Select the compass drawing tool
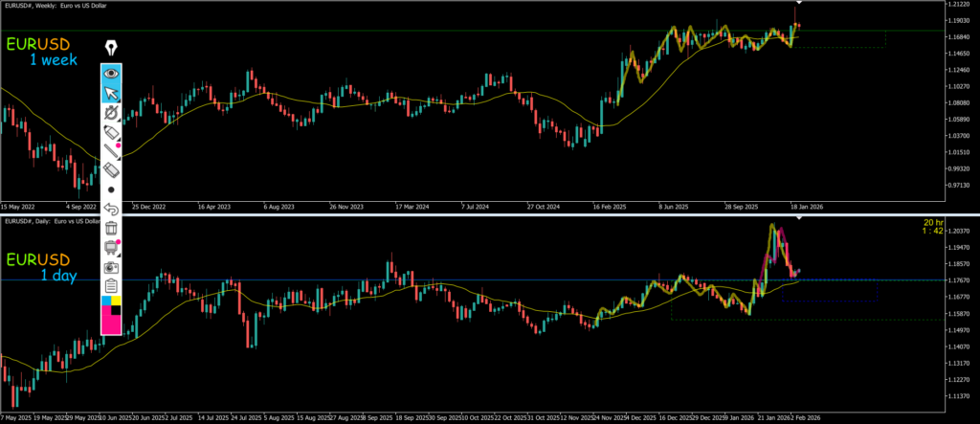 tap(112, 113)
